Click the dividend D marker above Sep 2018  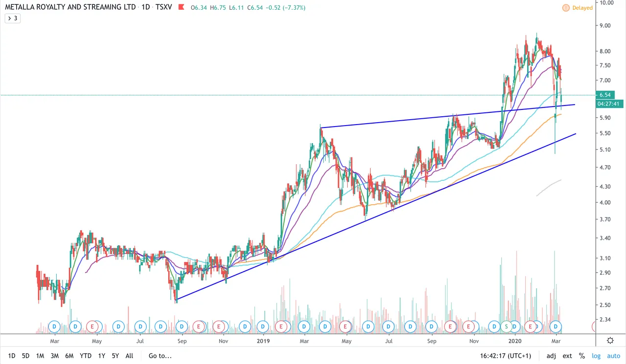[x=181, y=326]
